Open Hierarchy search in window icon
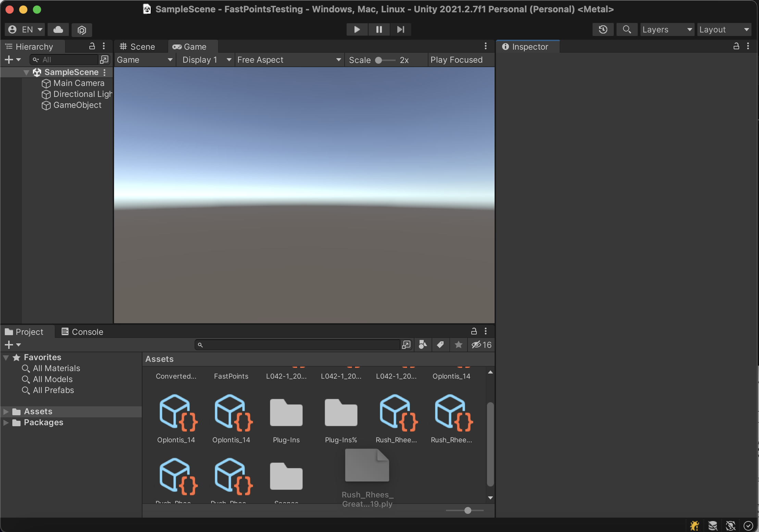This screenshot has width=759, height=532. tap(104, 60)
